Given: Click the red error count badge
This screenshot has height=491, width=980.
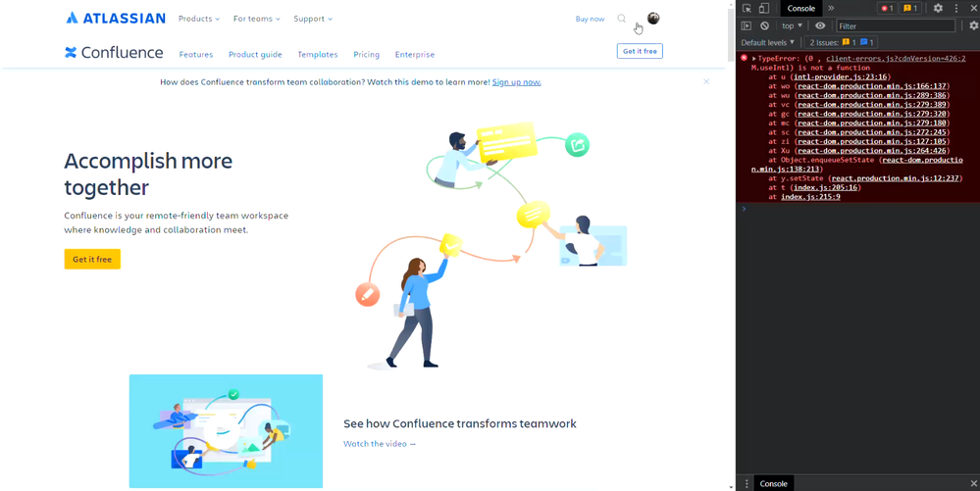Looking at the screenshot, I should tap(886, 8).
